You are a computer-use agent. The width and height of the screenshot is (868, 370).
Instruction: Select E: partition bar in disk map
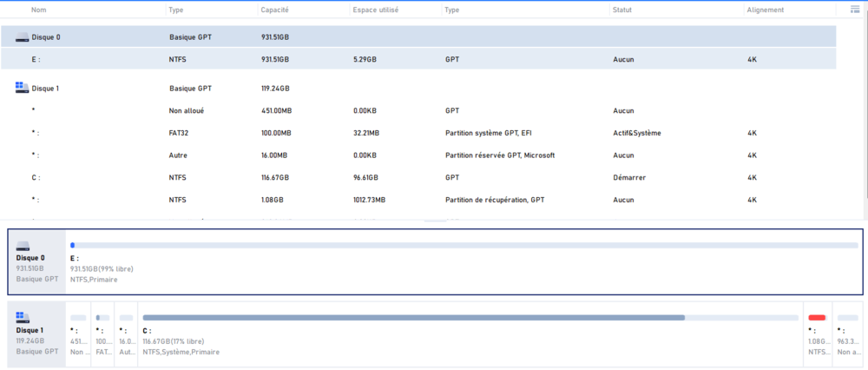[x=464, y=246]
